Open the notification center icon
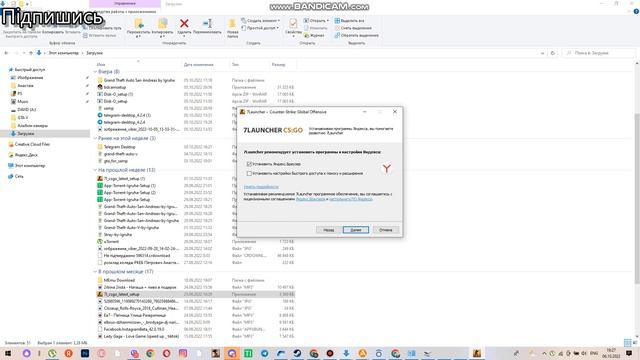This screenshot has width=640, height=360. [x=629, y=353]
